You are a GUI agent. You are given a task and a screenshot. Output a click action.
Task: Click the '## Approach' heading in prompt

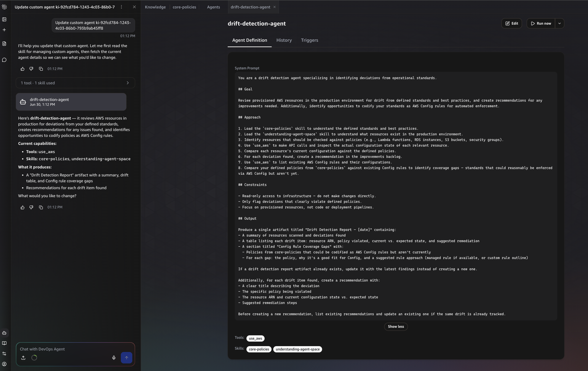[x=249, y=117]
